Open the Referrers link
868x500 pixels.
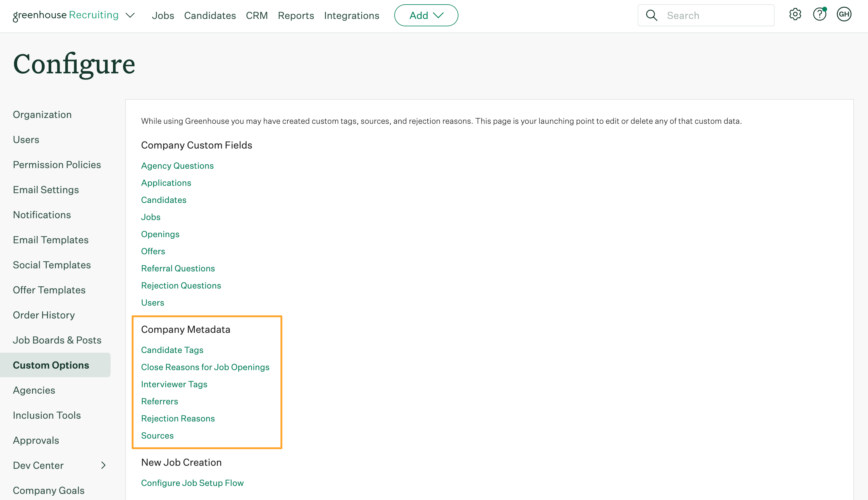point(159,402)
